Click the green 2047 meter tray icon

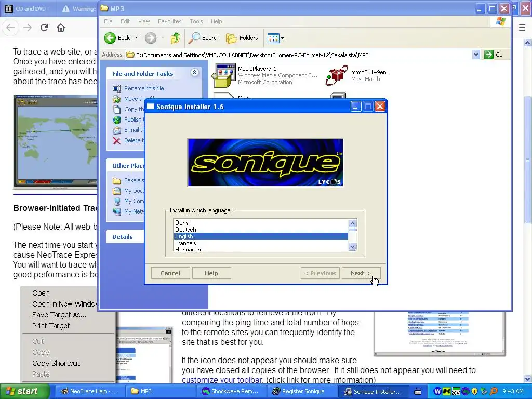click(x=456, y=392)
